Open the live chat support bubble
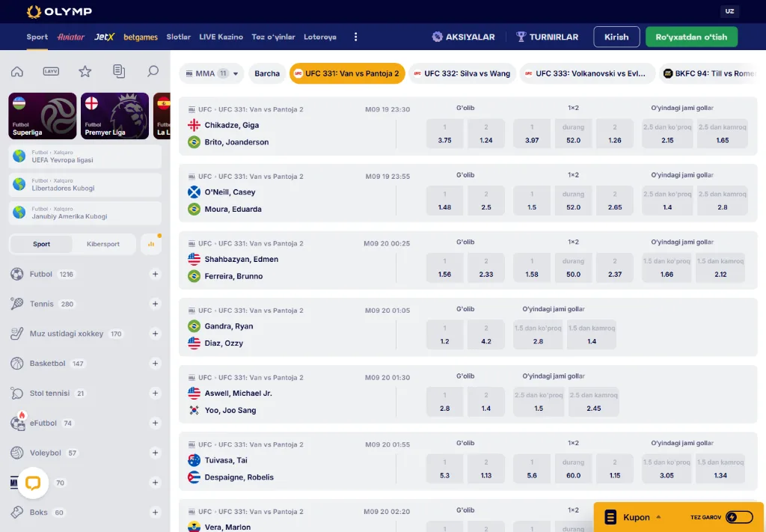 [x=33, y=483]
